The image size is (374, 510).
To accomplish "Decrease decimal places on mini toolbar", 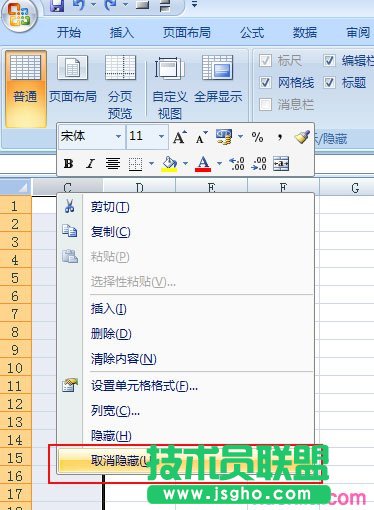I will tap(259, 164).
